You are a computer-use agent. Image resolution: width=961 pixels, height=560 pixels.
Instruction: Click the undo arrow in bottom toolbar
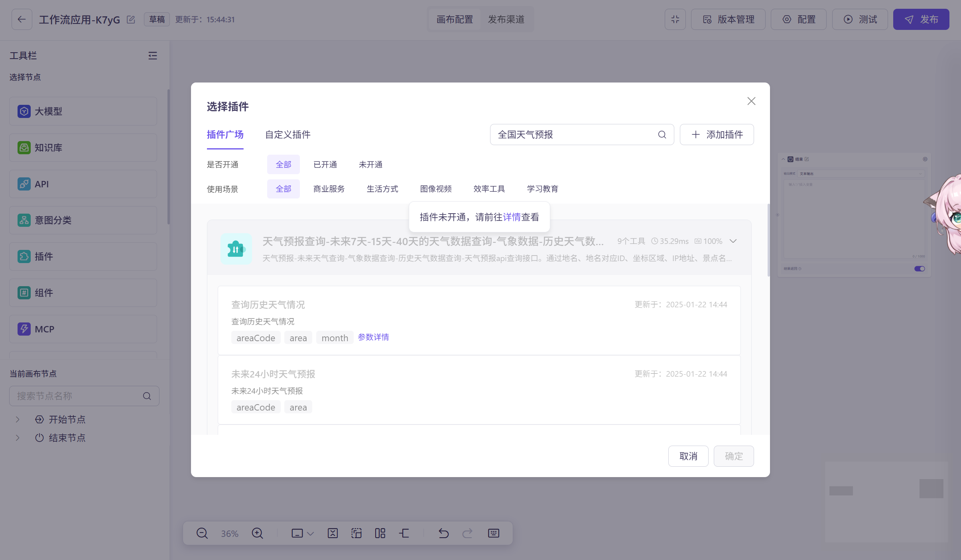pyautogui.click(x=443, y=533)
